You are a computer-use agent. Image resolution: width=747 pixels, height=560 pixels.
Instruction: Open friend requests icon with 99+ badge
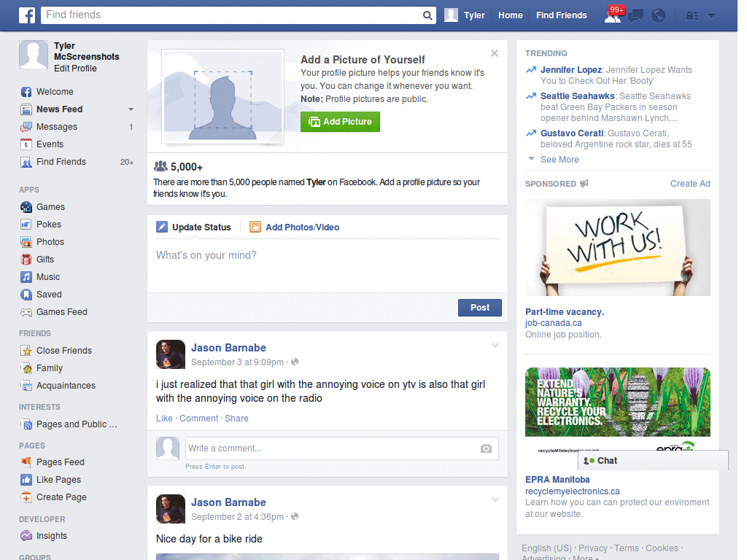[x=614, y=15]
